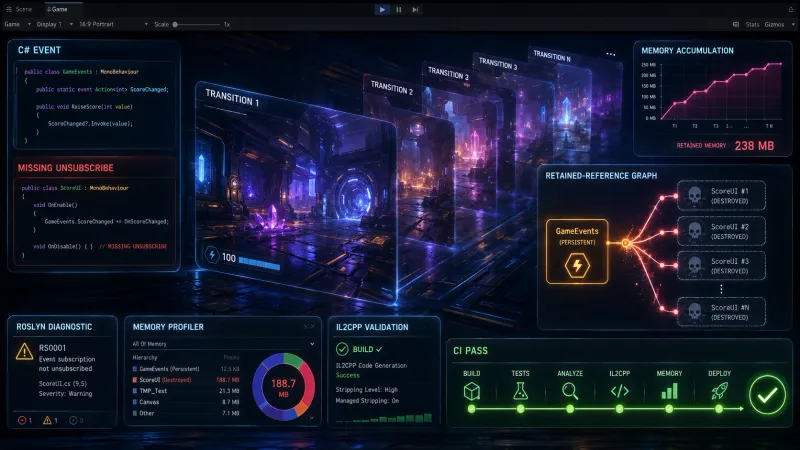The height and width of the screenshot is (450, 800).
Task: Open the Gizmos dropdown arrow
Action: pos(793,24)
